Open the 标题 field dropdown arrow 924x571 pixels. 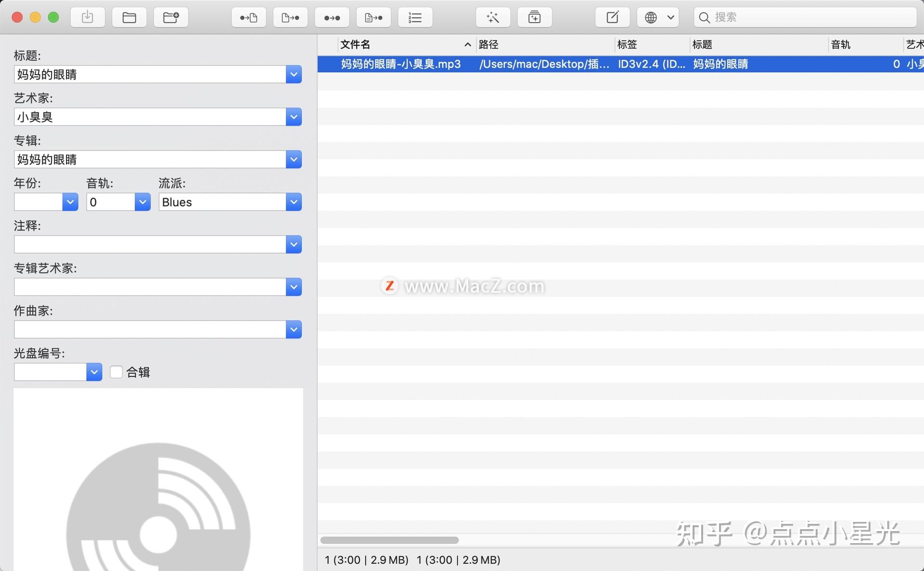(x=294, y=75)
